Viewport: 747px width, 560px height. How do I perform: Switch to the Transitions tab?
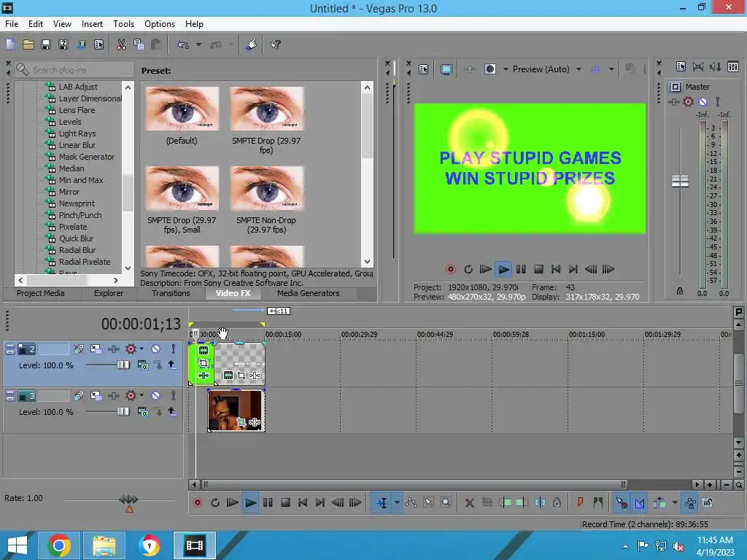tap(171, 293)
